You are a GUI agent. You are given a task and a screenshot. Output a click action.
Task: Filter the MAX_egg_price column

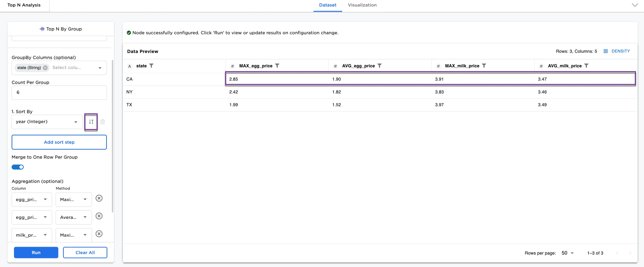pyautogui.click(x=277, y=66)
